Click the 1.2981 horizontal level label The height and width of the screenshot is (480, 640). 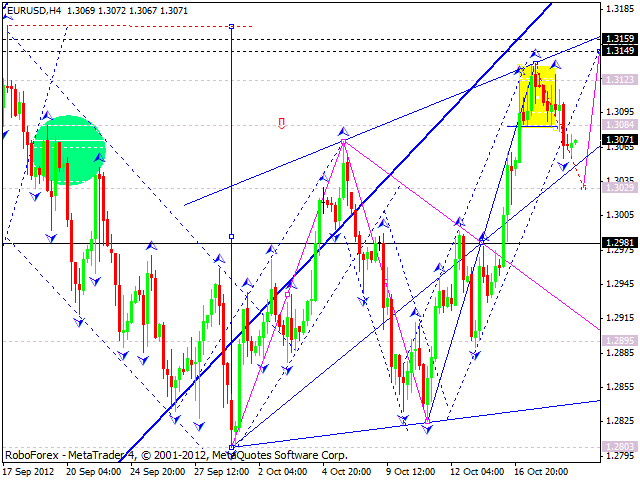click(620, 242)
